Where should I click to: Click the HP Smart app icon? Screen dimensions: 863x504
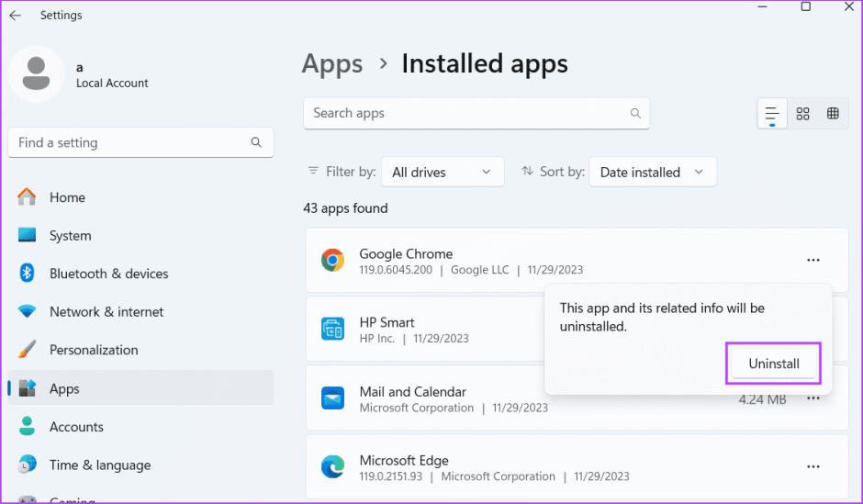[x=332, y=330]
